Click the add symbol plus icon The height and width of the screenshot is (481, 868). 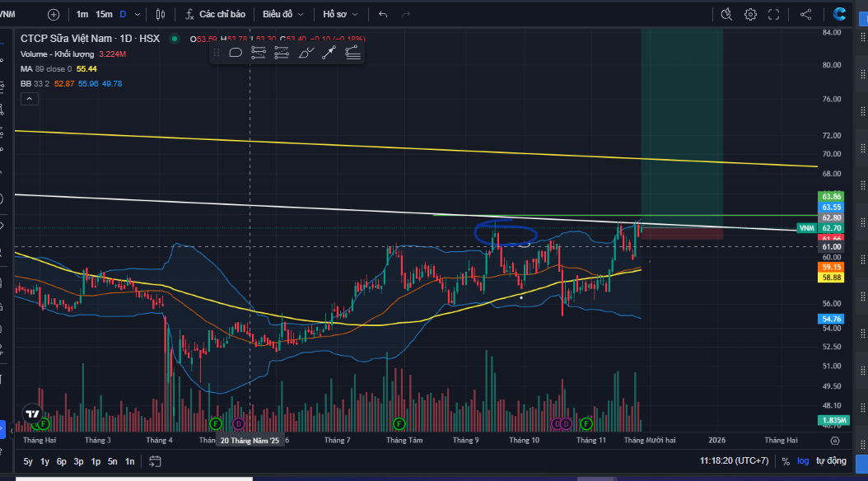pyautogui.click(x=54, y=14)
